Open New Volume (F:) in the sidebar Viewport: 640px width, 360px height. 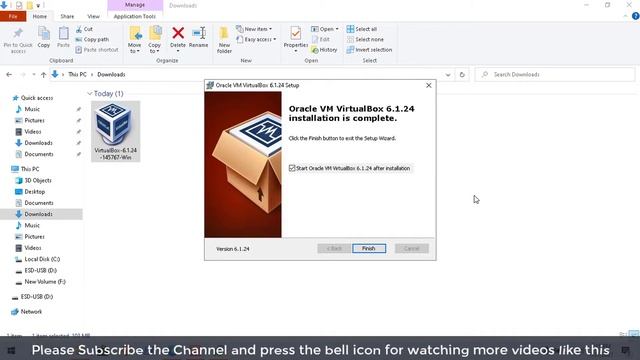45,282
